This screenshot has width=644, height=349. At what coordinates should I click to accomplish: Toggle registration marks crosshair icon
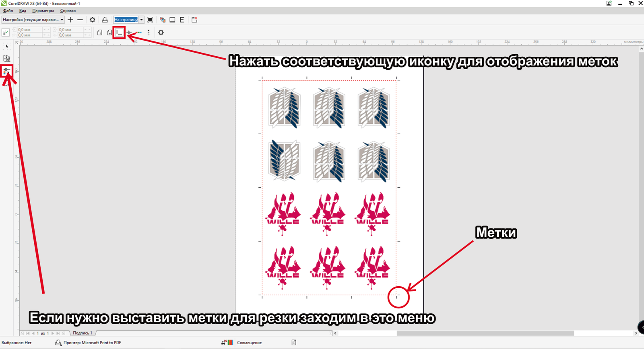coord(129,33)
